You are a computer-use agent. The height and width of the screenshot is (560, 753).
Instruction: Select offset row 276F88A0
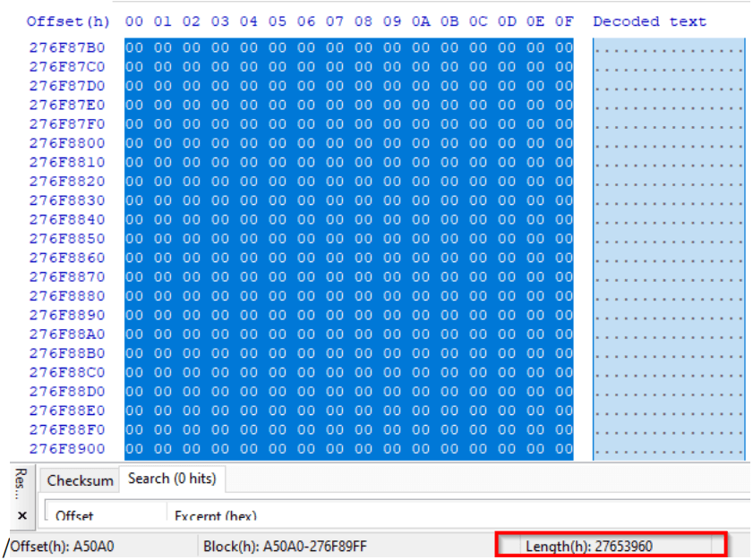click(67, 335)
